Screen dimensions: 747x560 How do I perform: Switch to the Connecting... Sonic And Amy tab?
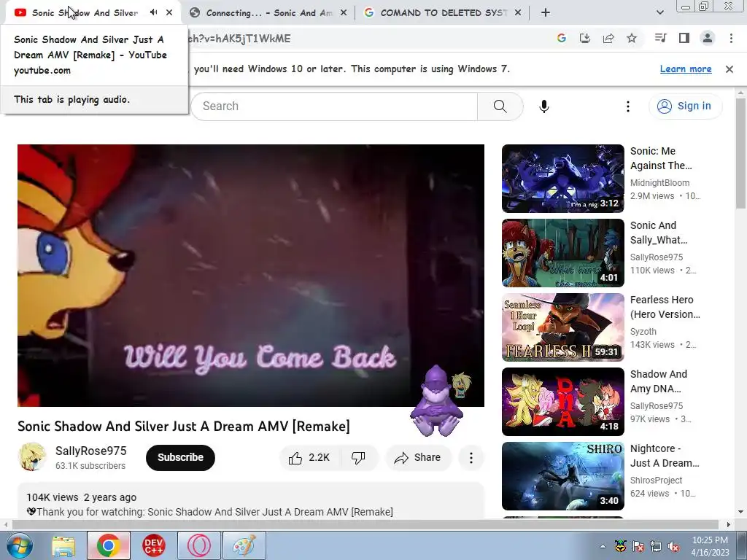tap(268, 13)
